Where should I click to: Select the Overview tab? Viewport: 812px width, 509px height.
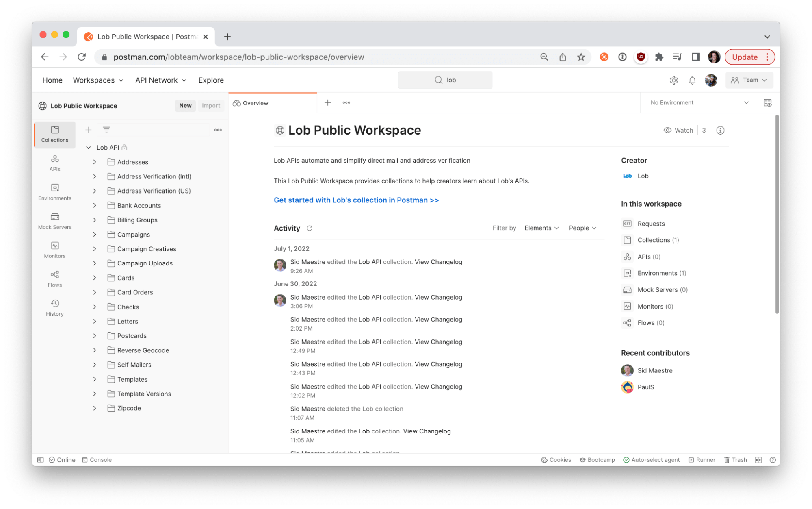[273, 103]
